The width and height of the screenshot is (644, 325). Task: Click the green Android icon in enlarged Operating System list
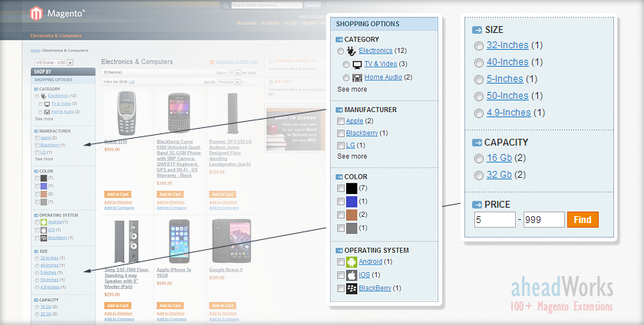tap(352, 262)
